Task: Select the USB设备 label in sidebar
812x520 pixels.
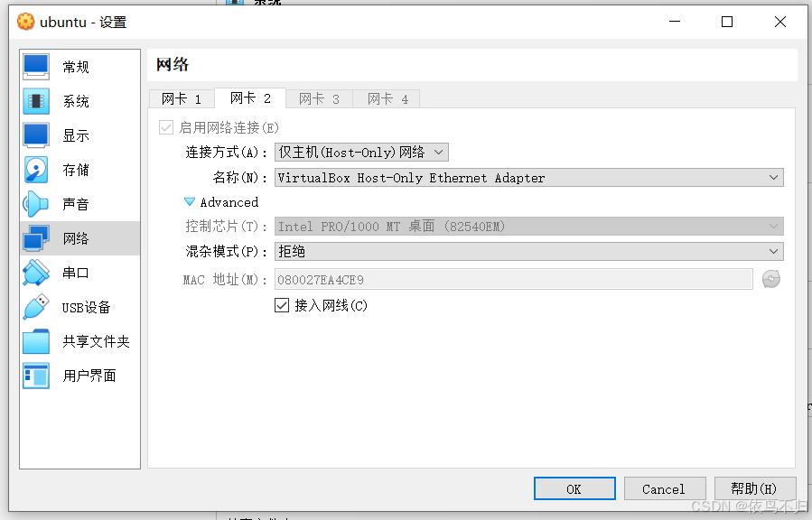Action: pos(86,307)
